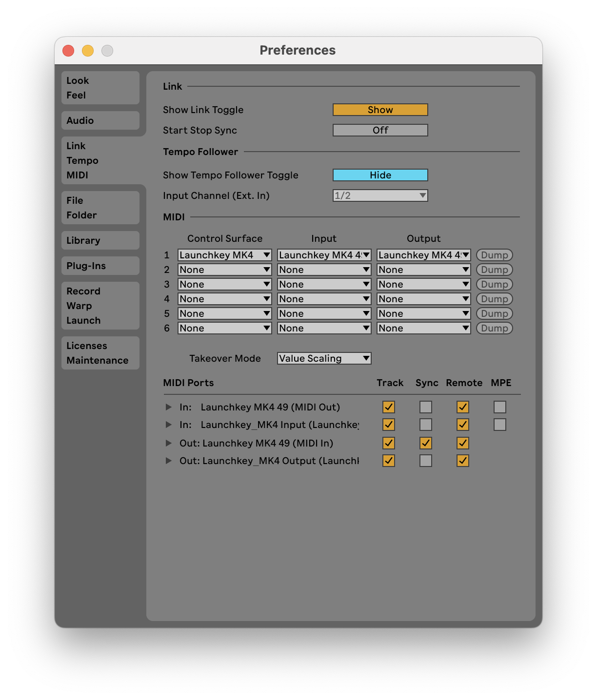
Task: Enable MPE for In: Launchkey MK4 49
Action: tap(500, 407)
